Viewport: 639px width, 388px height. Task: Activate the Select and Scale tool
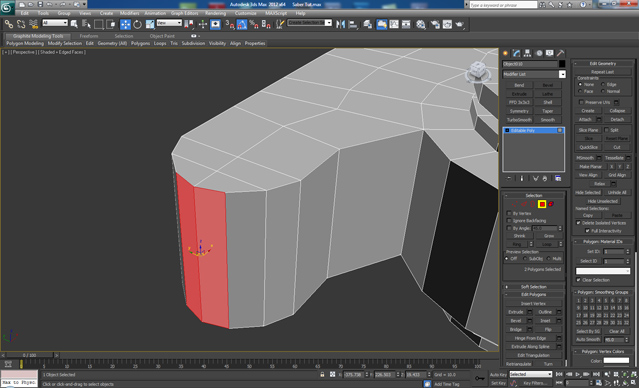150,24
